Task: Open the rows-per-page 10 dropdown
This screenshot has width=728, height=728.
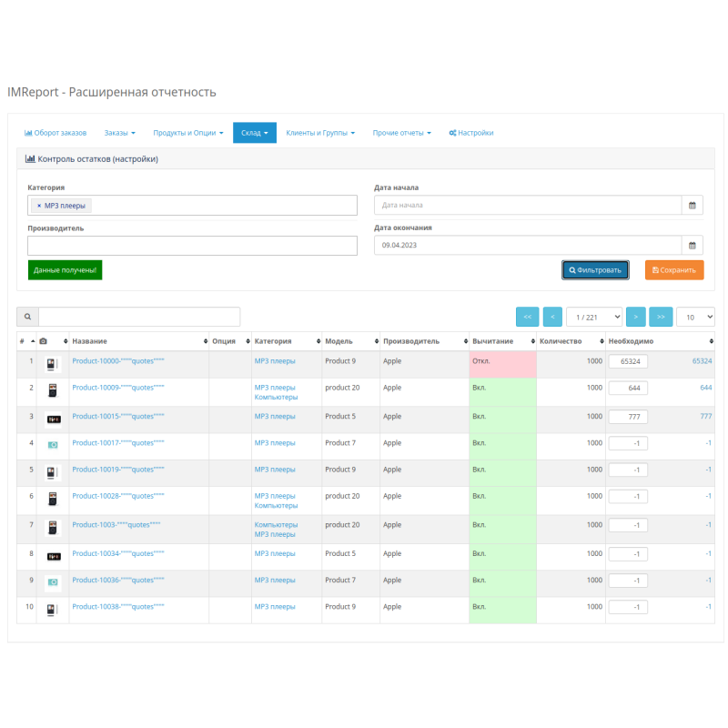Action: [695, 317]
